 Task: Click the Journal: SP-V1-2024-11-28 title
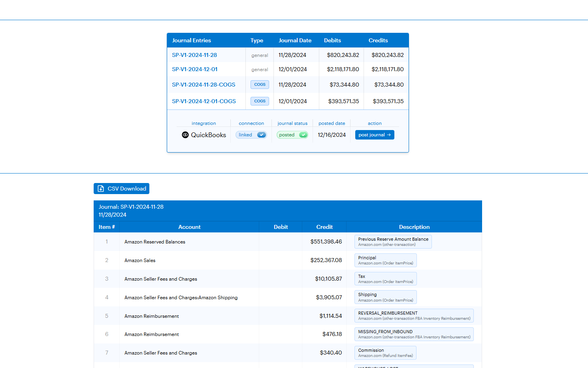(131, 207)
